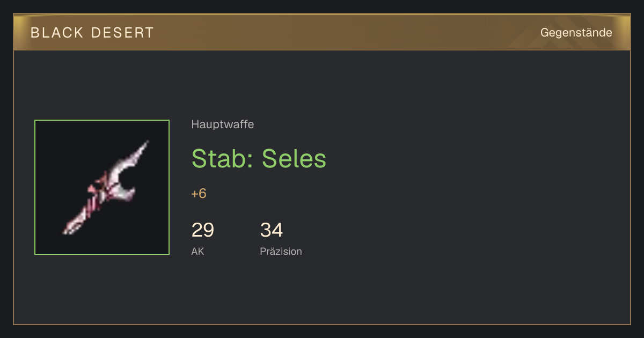644x338 pixels.
Task: Select the green Stab: Seles item name
Action: [259, 158]
